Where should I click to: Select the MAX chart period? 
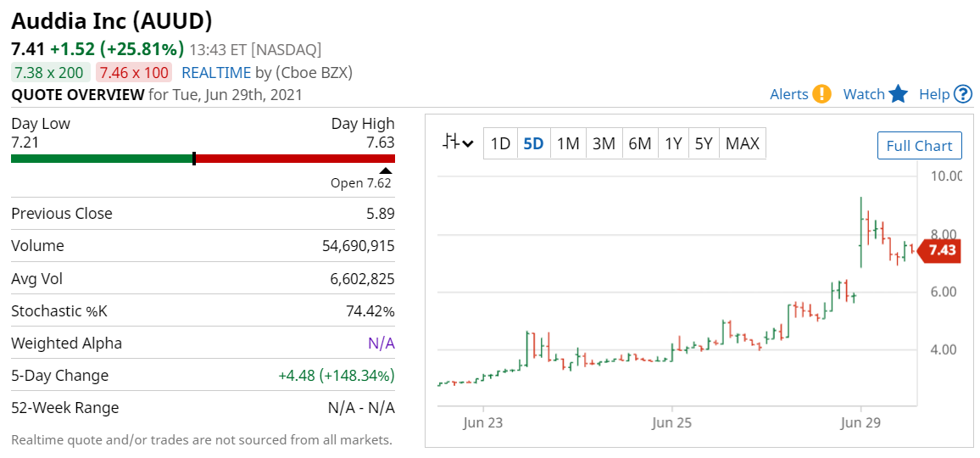(743, 144)
